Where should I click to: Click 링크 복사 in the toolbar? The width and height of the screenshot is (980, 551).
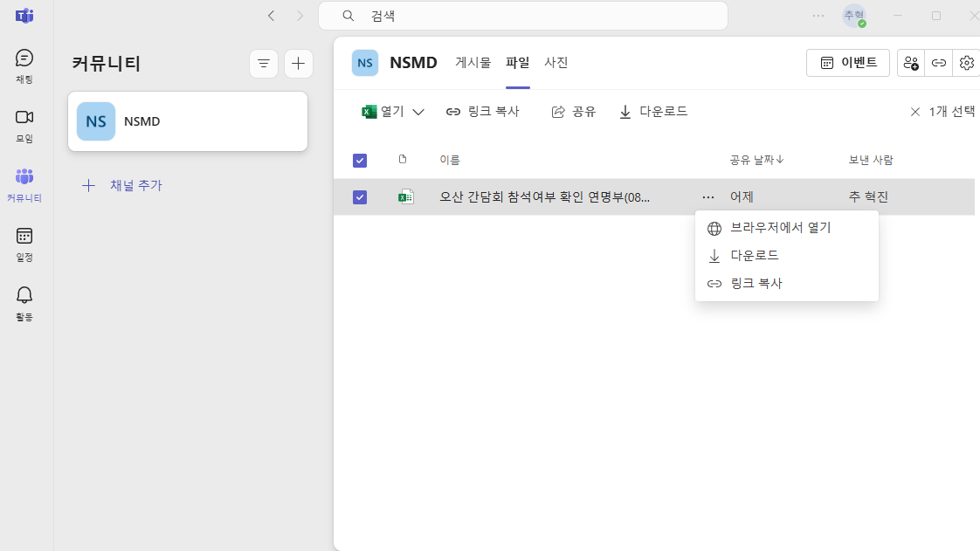click(482, 112)
